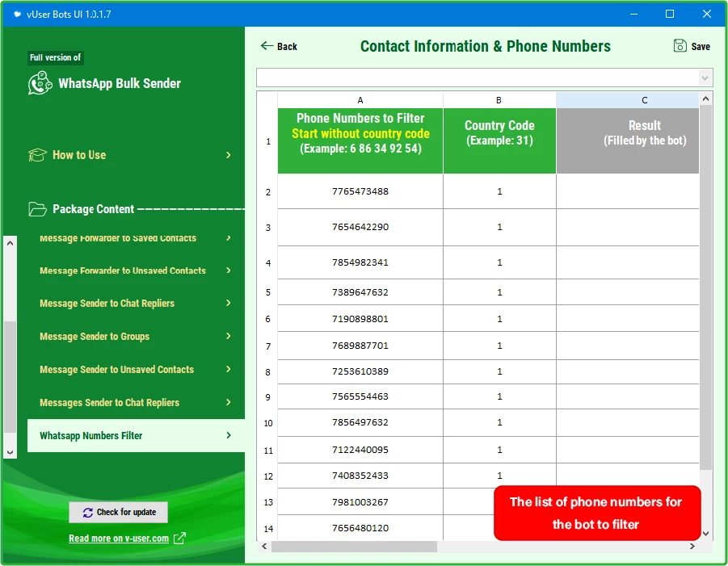Click the Save button label
The width and height of the screenshot is (728, 566).
point(701,46)
